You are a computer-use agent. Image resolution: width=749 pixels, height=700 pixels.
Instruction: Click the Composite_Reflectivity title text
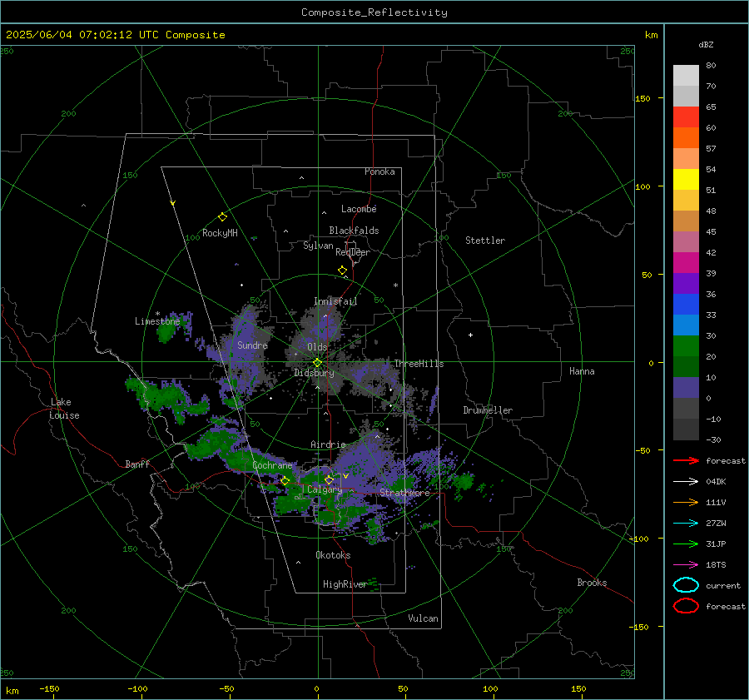[x=374, y=12]
